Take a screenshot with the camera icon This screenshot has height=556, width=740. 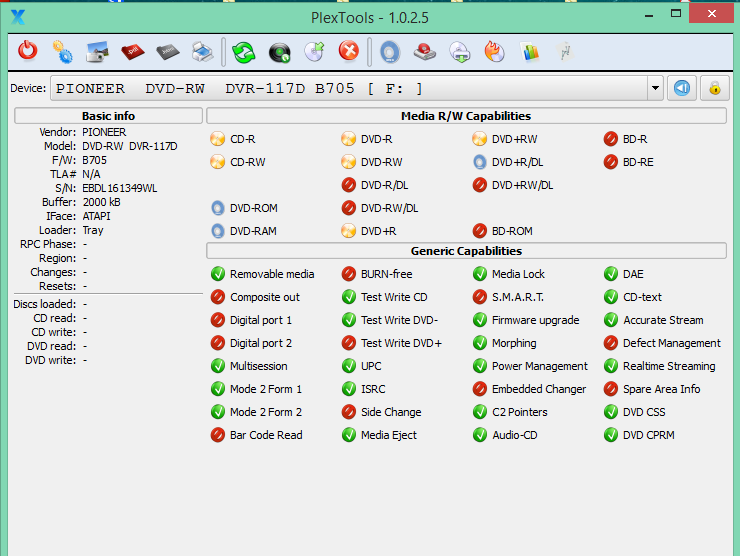98,52
